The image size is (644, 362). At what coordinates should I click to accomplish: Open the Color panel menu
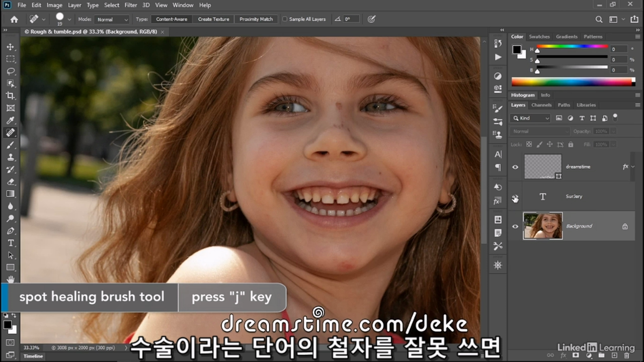(x=638, y=37)
